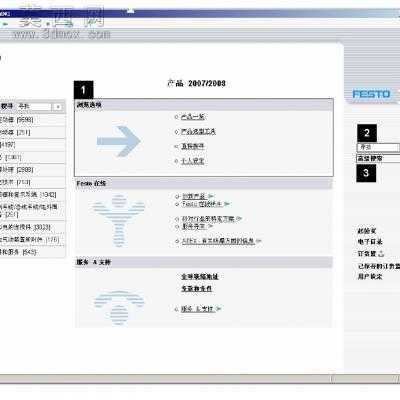Image resolution: width=400 pixels, height=400 pixels.
Task: Open the dropdown arrow beside the left search box
Action: [x=58, y=107]
